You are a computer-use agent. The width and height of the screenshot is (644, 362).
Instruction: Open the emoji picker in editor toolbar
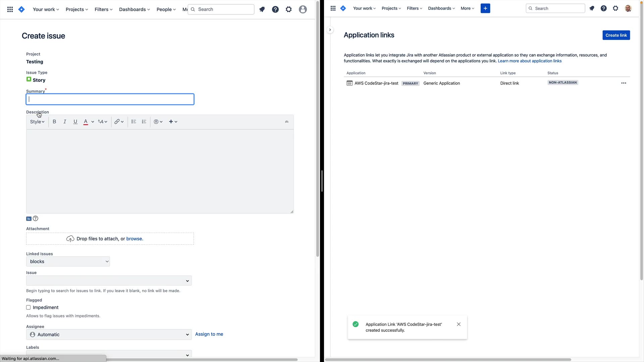(x=158, y=122)
